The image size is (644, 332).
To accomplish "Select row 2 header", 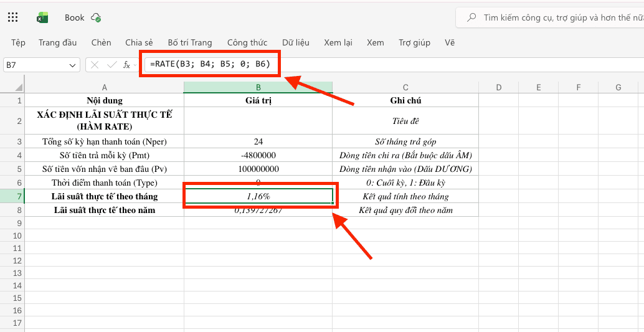I will pos(12,121).
